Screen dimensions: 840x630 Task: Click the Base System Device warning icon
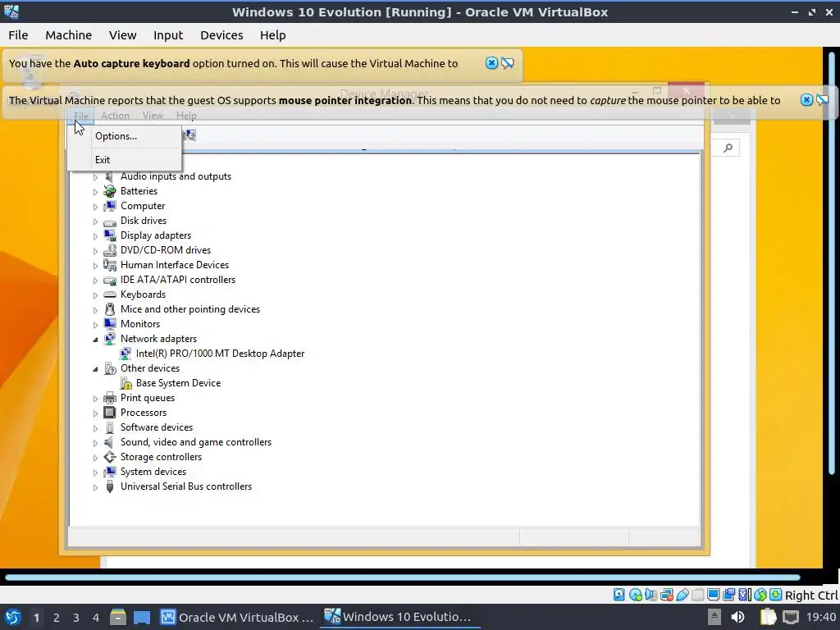click(126, 383)
